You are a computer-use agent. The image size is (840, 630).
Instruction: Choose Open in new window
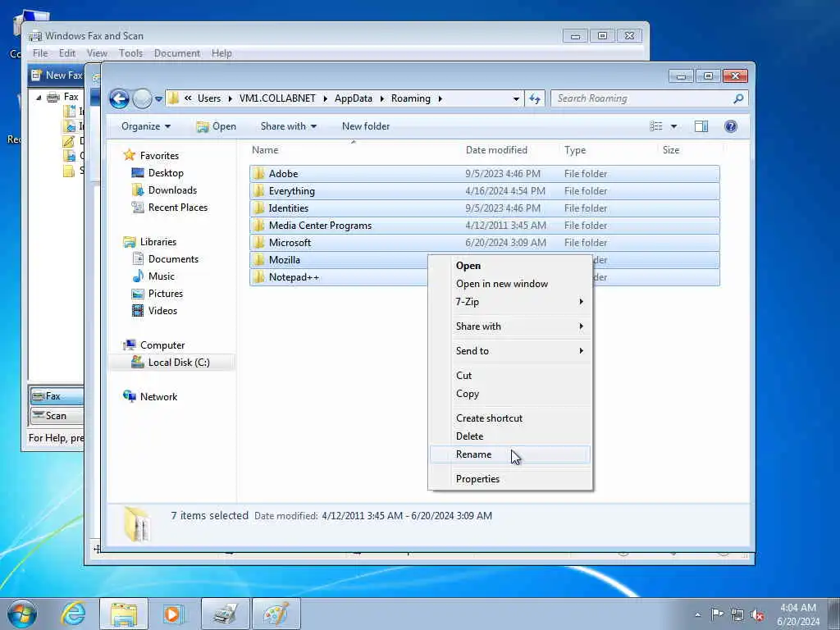510,284
